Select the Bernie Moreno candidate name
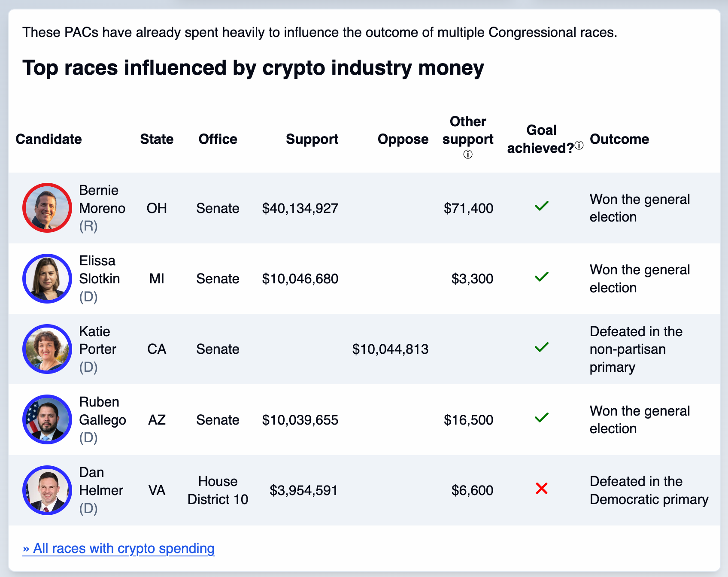Viewport: 728px width, 577px height. tap(102, 199)
